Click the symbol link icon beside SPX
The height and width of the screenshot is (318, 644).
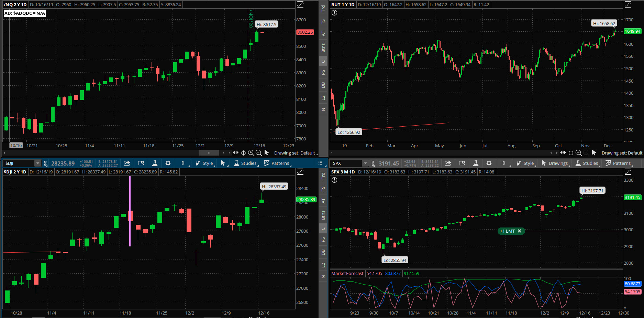373,163
